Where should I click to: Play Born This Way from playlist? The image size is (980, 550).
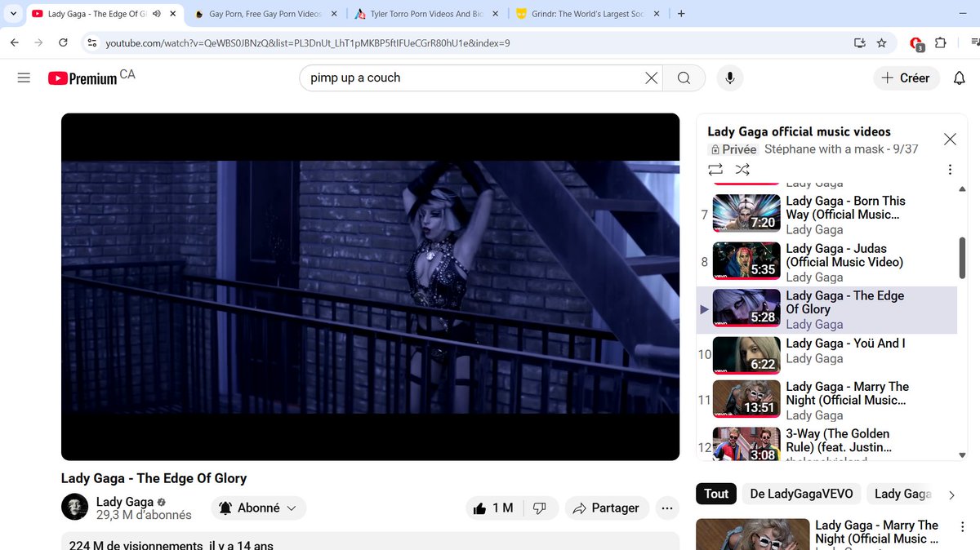click(826, 215)
